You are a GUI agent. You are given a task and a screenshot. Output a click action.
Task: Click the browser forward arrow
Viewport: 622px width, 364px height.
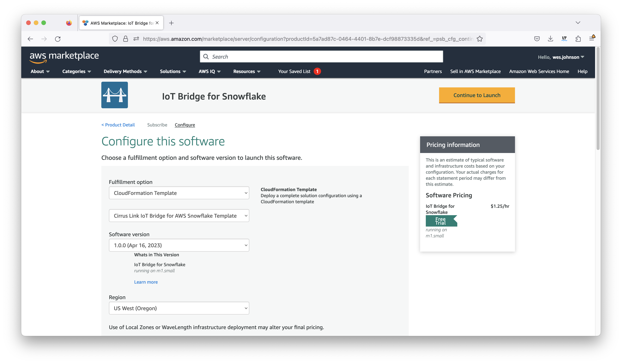click(x=44, y=39)
